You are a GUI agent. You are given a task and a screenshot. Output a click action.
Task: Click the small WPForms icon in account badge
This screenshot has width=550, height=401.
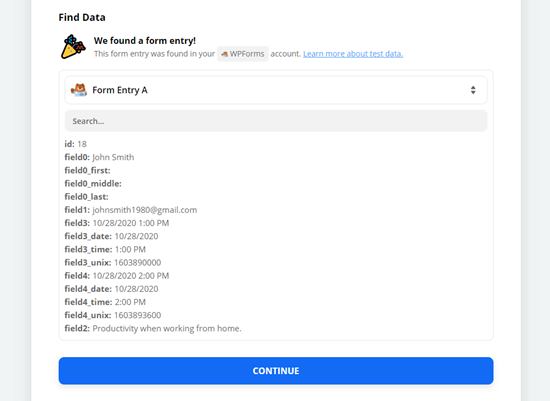coord(224,54)
